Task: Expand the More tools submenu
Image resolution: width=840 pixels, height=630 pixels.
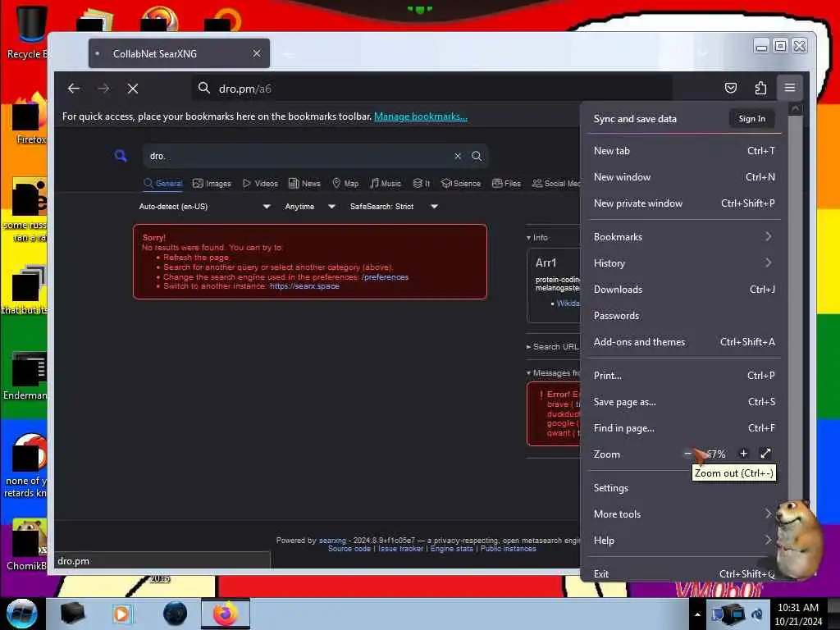Action: coord(683,514)
